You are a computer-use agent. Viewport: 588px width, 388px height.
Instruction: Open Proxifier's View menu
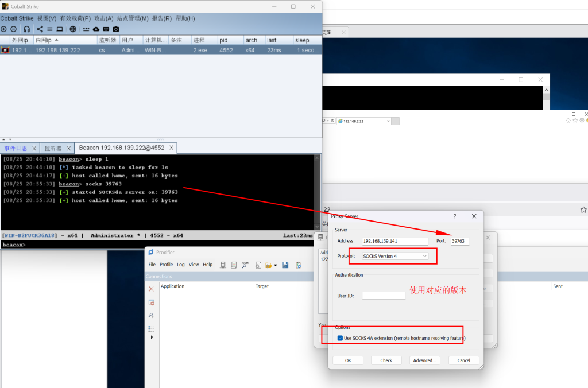[x=194, y=265]
